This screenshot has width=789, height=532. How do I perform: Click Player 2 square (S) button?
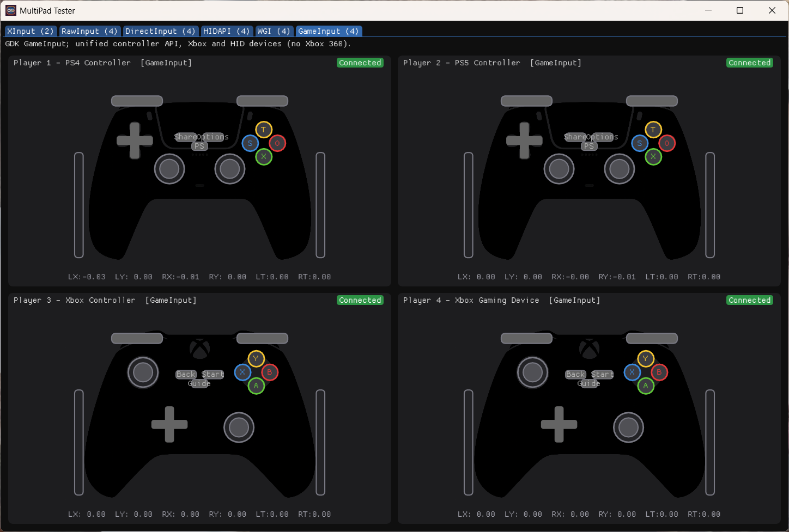point(640,143)
